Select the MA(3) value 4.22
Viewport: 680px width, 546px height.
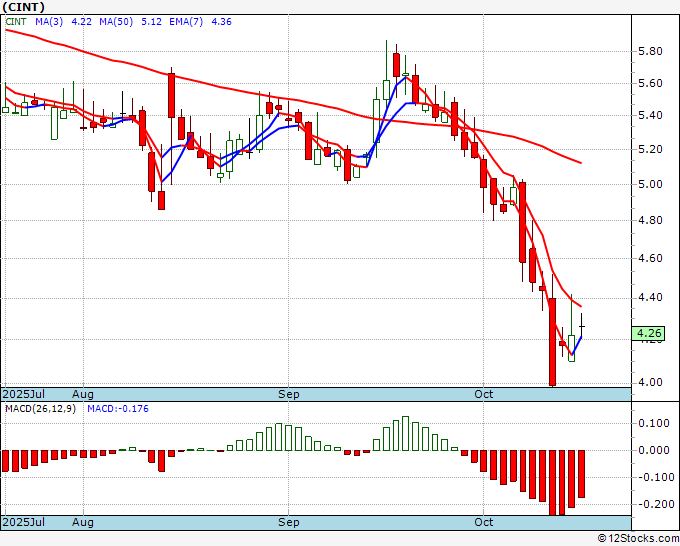click(82, 22)
